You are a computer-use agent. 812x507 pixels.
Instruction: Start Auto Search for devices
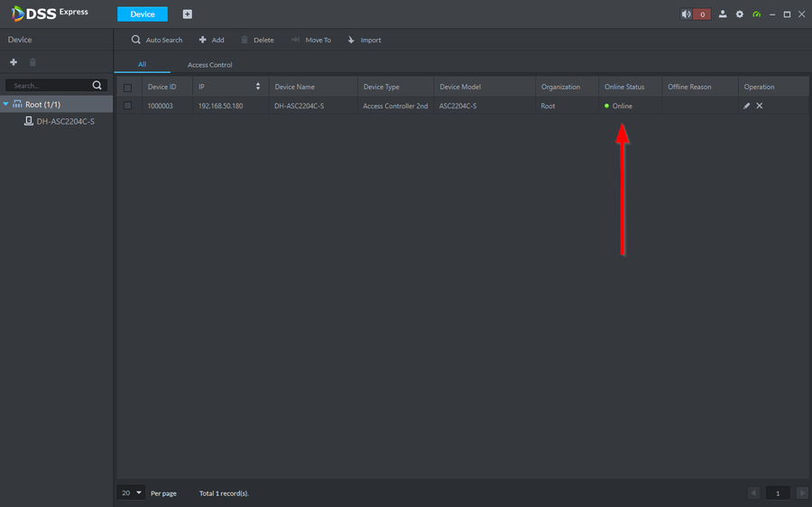pyautogui.click(x=156, y=40)
